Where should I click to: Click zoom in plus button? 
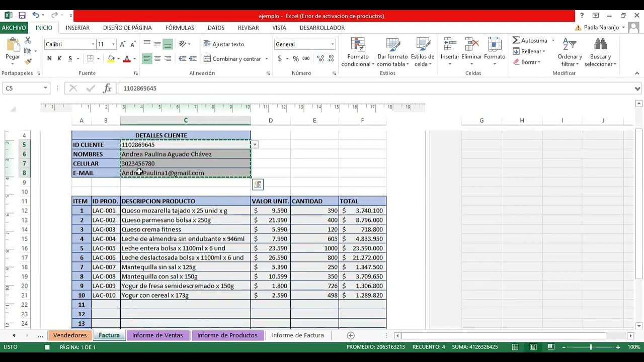618,347
